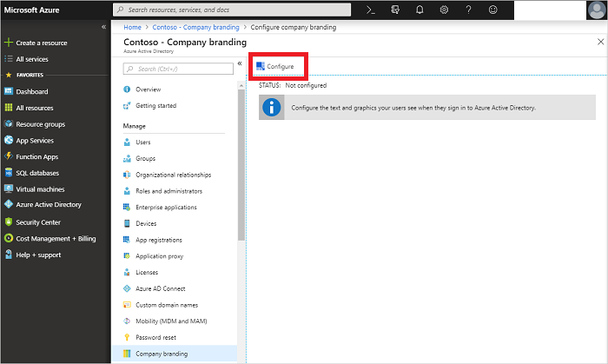This screenshot has height=364, width=608.
Task: Open the directory and subscription filter icon
Action: pos(395,10)
